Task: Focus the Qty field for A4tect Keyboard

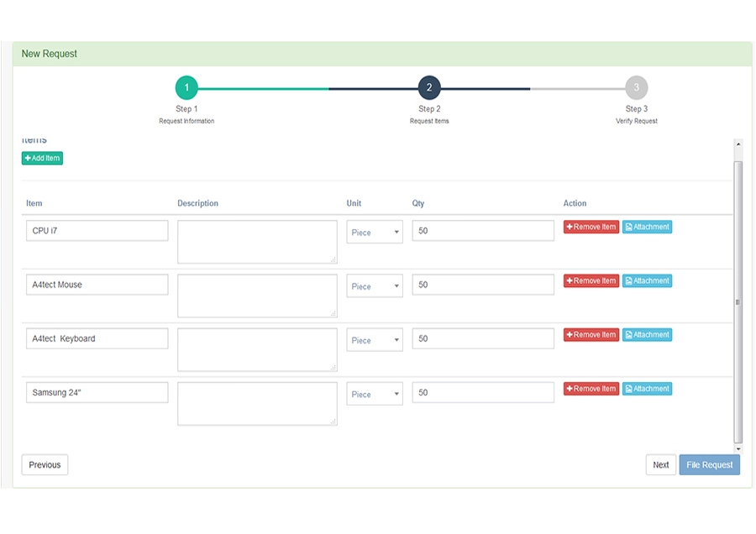Action: click(x=483, y=338)
